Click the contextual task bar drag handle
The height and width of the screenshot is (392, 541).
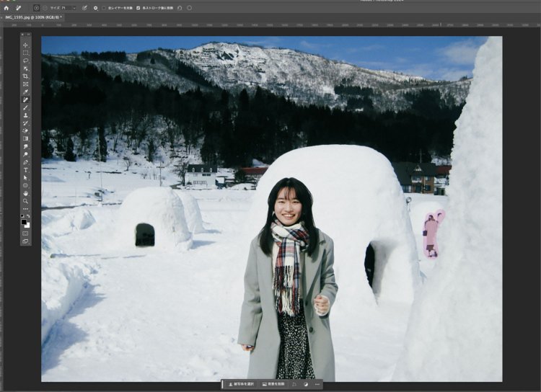coord(223,384)
